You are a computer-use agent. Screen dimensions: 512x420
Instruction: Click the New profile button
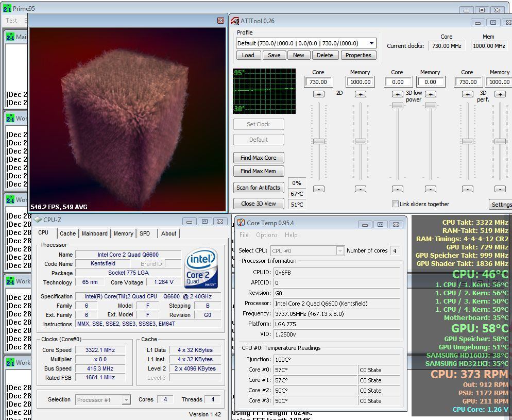[298, 55]
